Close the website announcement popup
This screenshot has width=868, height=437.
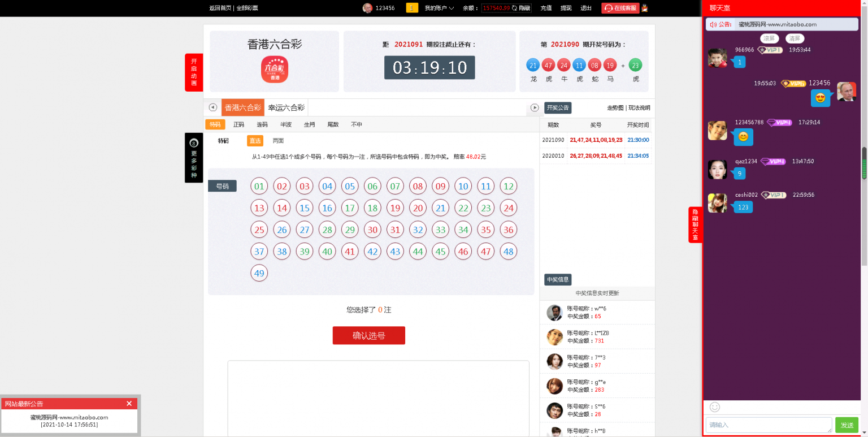point(129,404)
